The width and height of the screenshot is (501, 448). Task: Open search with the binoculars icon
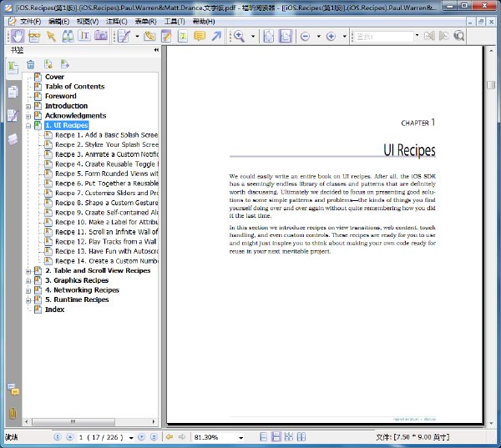point(68,37)
